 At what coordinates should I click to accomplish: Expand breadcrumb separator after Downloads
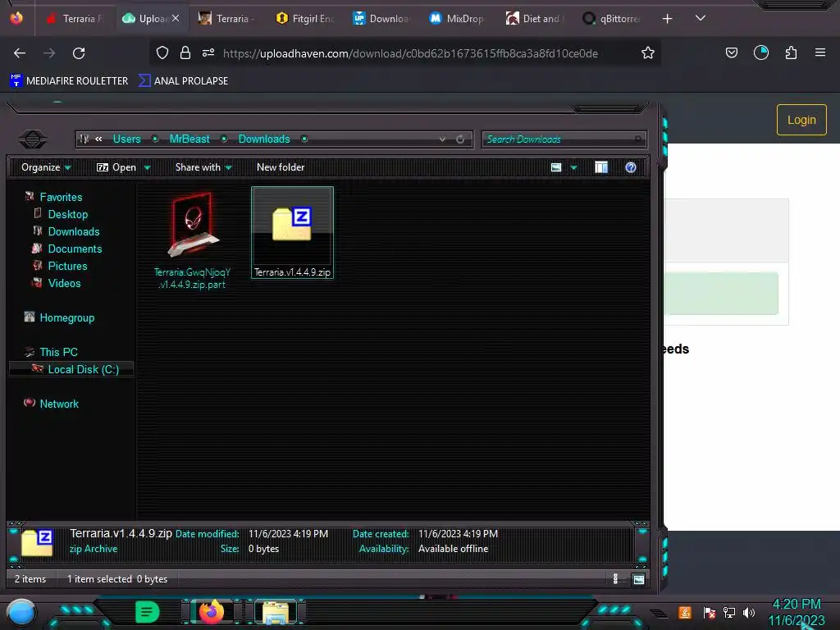pyautogui.click(x=304, y=139)
